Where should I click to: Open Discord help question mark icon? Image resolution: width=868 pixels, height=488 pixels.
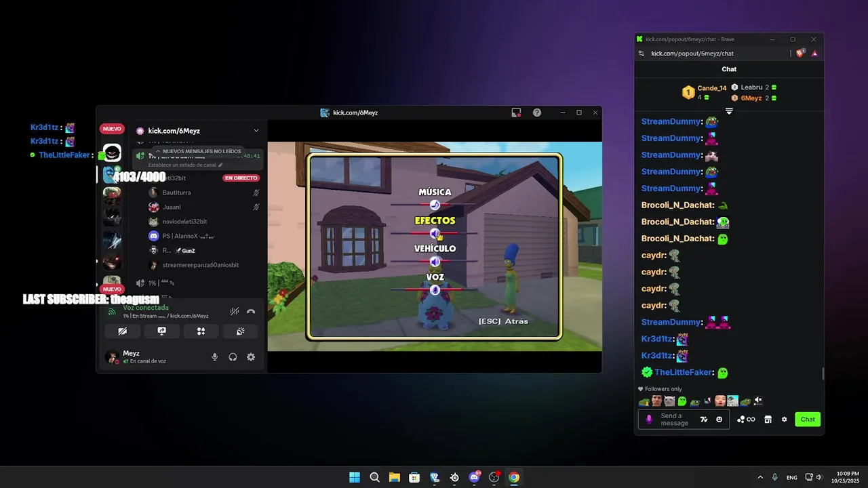pos(537,113)
